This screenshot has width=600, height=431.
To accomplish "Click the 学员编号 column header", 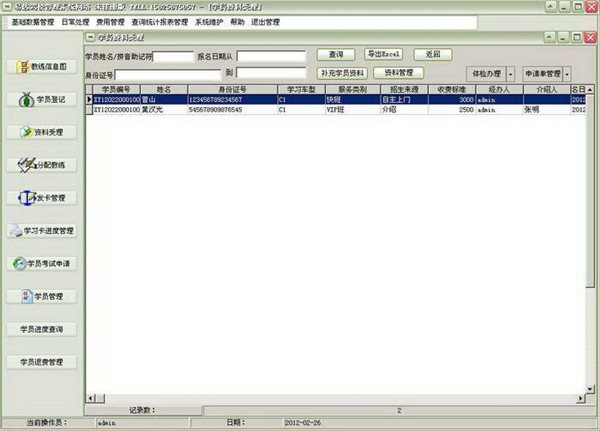I will pyautogui.click(x=116, y=90).
